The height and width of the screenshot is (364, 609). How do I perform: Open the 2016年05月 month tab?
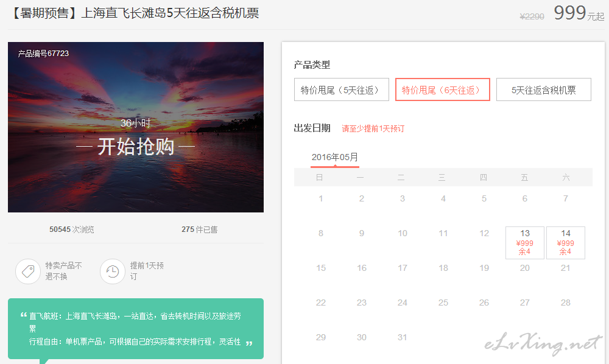(335, 158)
